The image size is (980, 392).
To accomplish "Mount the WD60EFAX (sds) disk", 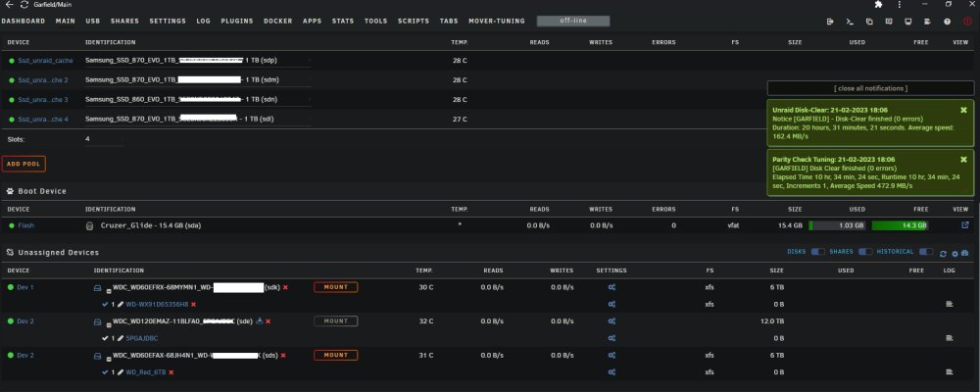I will point(335,355).
